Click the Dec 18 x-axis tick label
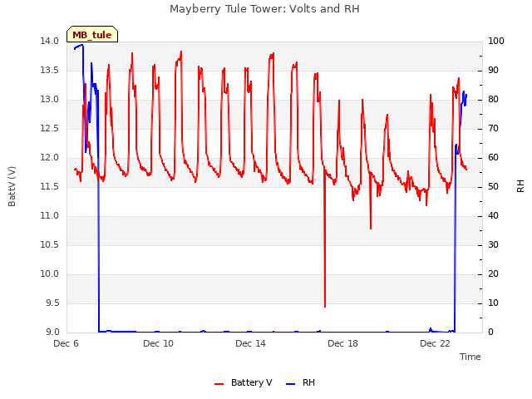 click(342, 343)
